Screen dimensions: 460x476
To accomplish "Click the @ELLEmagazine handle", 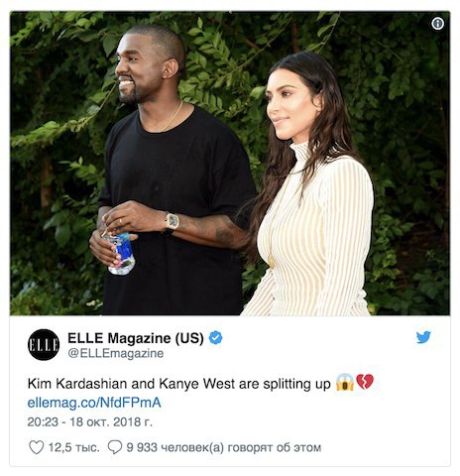I will pos(116,353).
